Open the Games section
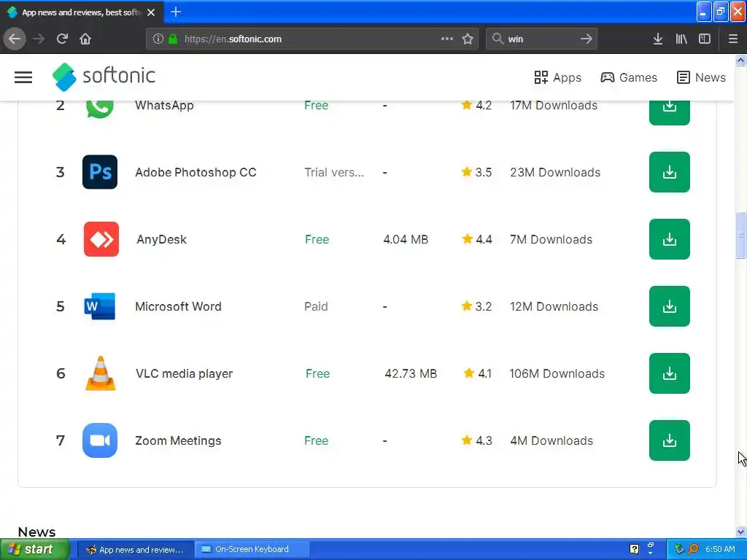This screenshot has width=747, height=560. coord(628,77)
